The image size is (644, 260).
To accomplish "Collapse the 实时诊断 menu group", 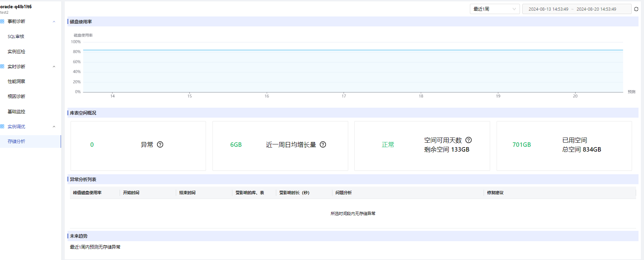I will [54, 67].
